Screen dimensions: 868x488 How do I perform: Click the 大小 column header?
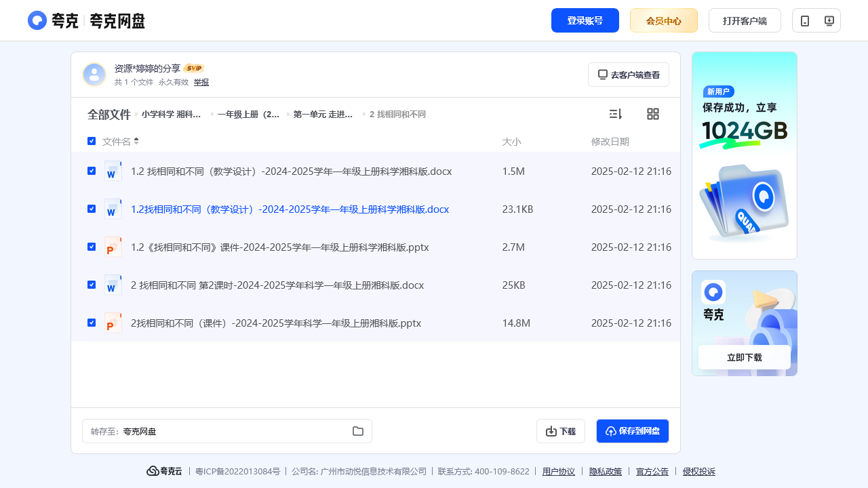point(511,142)
